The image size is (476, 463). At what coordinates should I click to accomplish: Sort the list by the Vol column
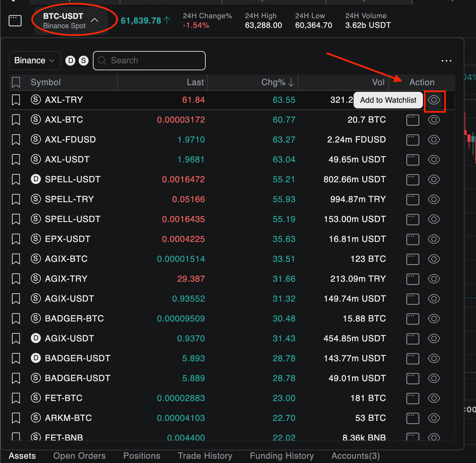click(x=378, y=82)
